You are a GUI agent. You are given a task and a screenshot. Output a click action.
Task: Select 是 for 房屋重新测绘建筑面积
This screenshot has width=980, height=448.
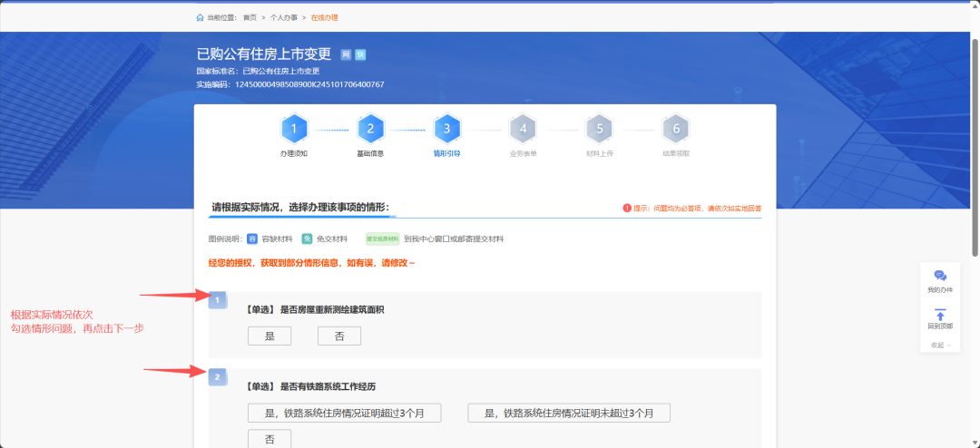pos(269,336)
